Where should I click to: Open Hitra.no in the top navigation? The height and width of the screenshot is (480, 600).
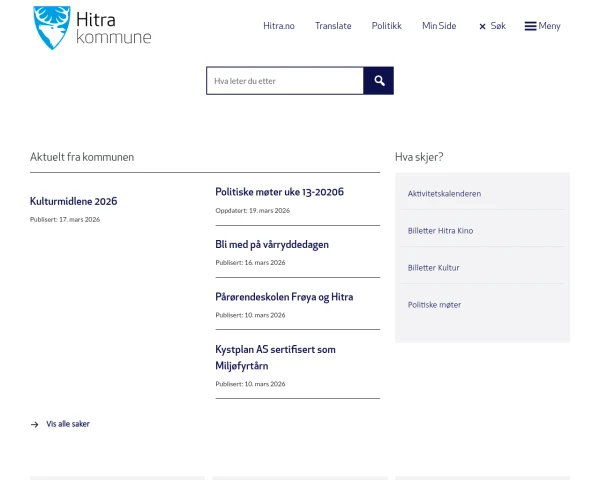click(279, 26)
